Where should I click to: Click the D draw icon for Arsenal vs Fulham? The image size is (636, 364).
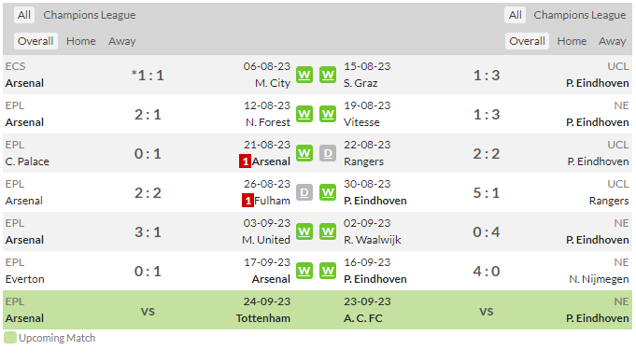click(304, 192)
